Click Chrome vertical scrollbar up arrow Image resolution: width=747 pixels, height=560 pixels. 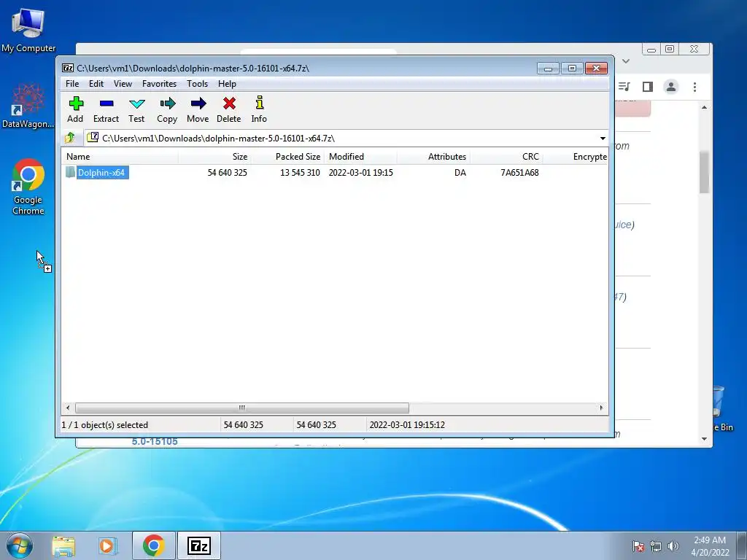coord(704,108)
